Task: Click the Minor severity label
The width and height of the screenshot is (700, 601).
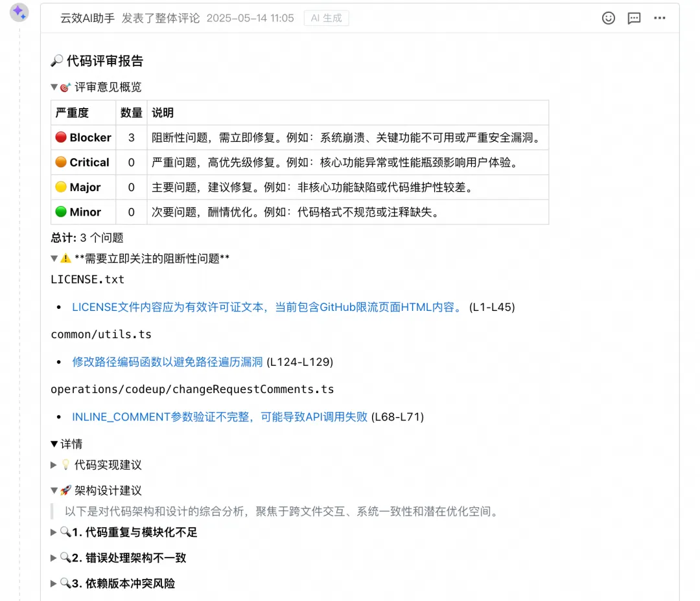Action: (x=86, y=212)
